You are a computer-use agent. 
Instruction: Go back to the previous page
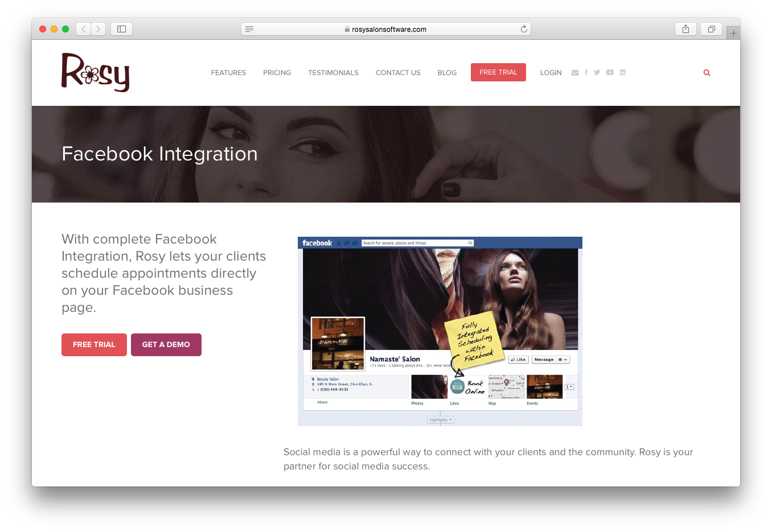(84, 29)
